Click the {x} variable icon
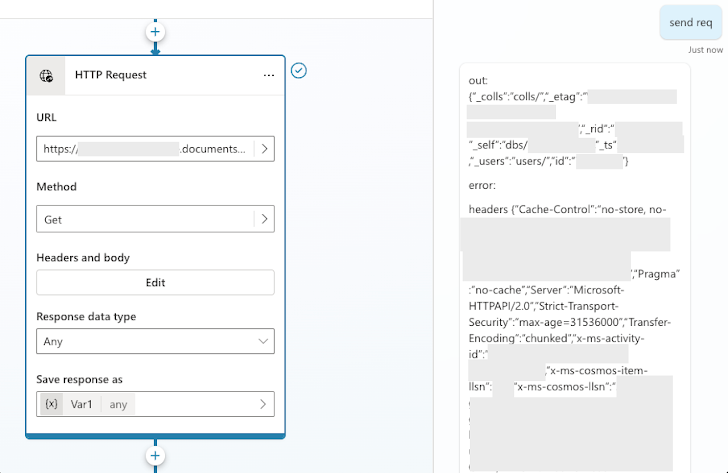The image size is (728, 473). [x=51, y=404]
